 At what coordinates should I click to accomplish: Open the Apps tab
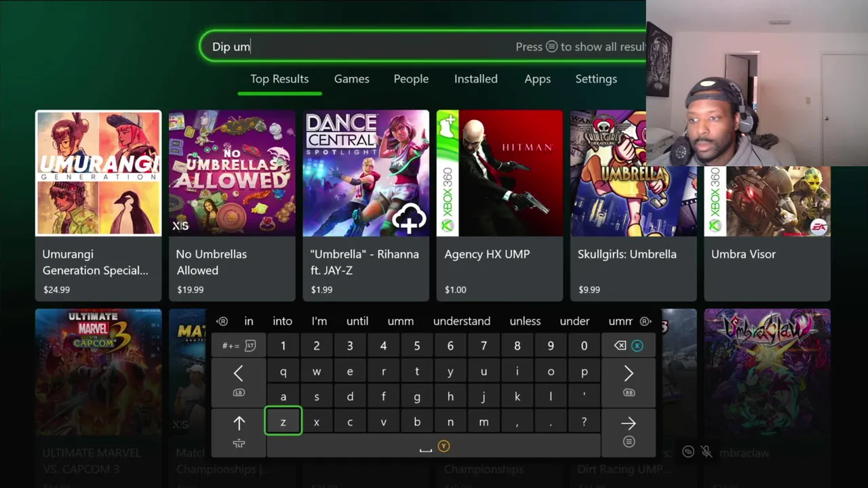(537, 79)
